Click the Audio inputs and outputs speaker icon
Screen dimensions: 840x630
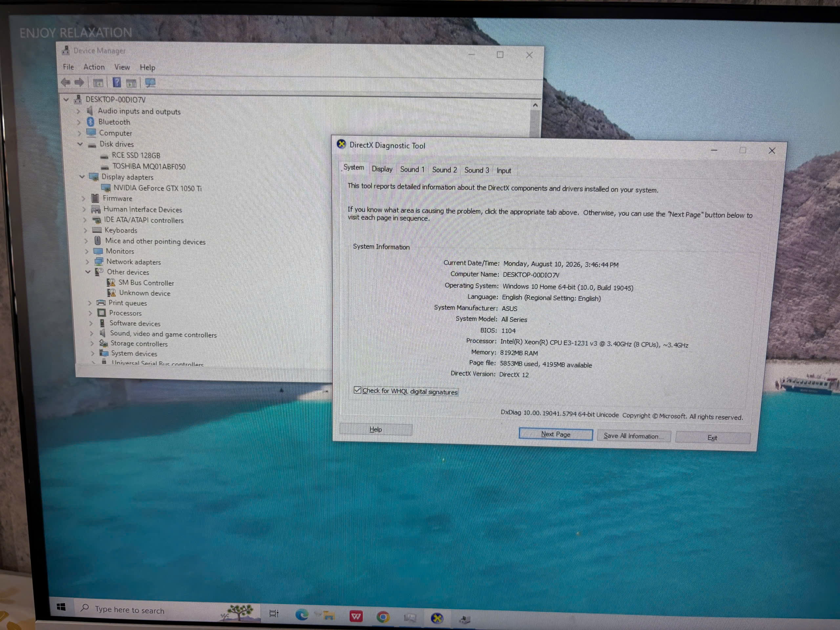point(90,111)
